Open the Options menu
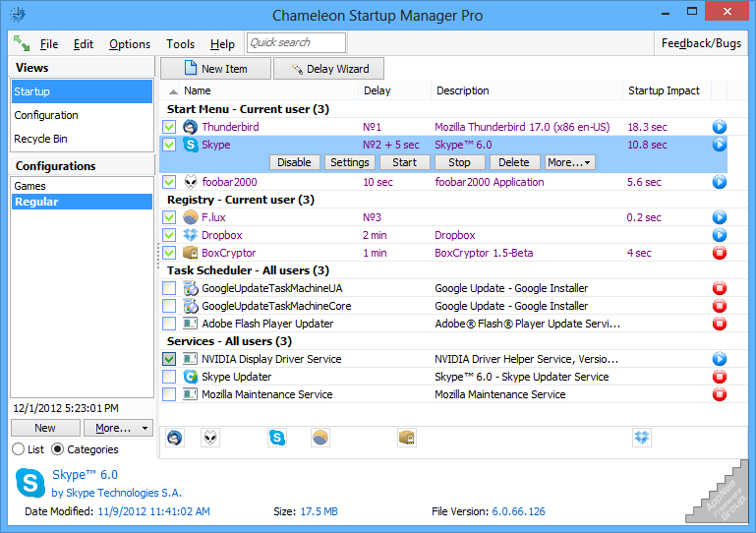Image resolution: width=756 pixels, height=533 pixels. (129, 44)
